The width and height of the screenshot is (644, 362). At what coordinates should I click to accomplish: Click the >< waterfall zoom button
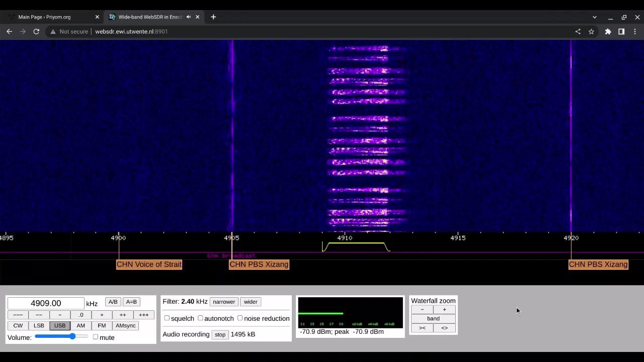[x=422, y=328]
